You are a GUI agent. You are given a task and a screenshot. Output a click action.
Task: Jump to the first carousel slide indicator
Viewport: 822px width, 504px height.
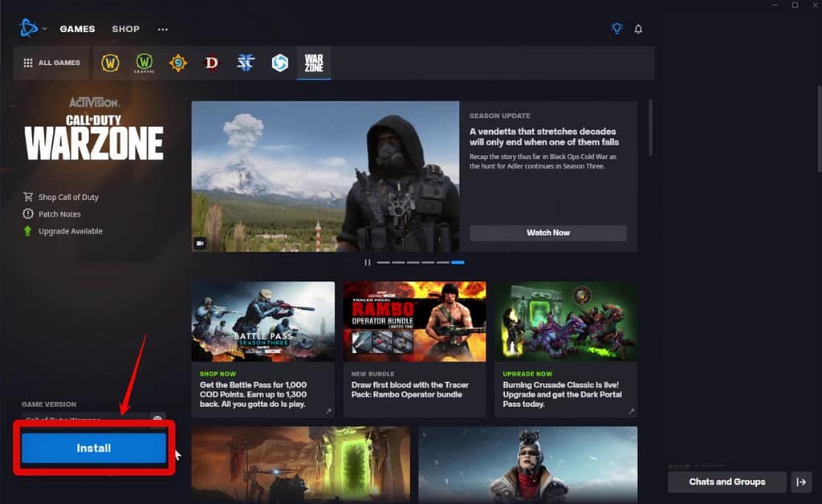click(x=383, y=262)
